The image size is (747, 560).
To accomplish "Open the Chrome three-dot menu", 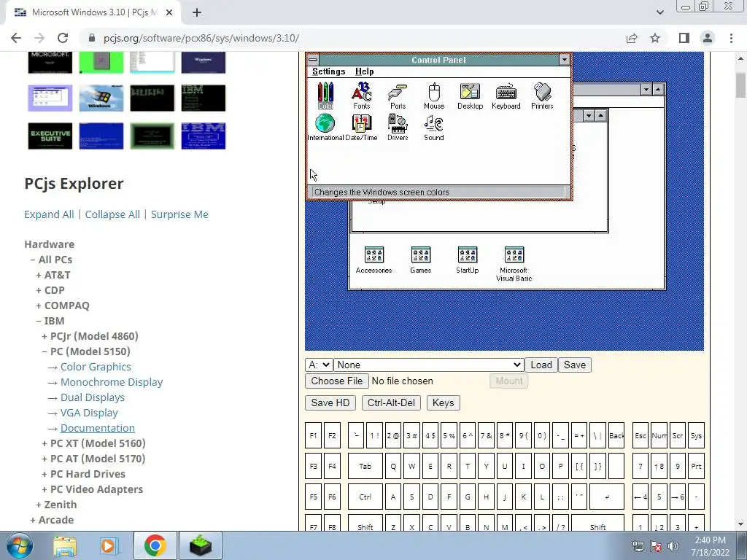I will click(731, 38).
